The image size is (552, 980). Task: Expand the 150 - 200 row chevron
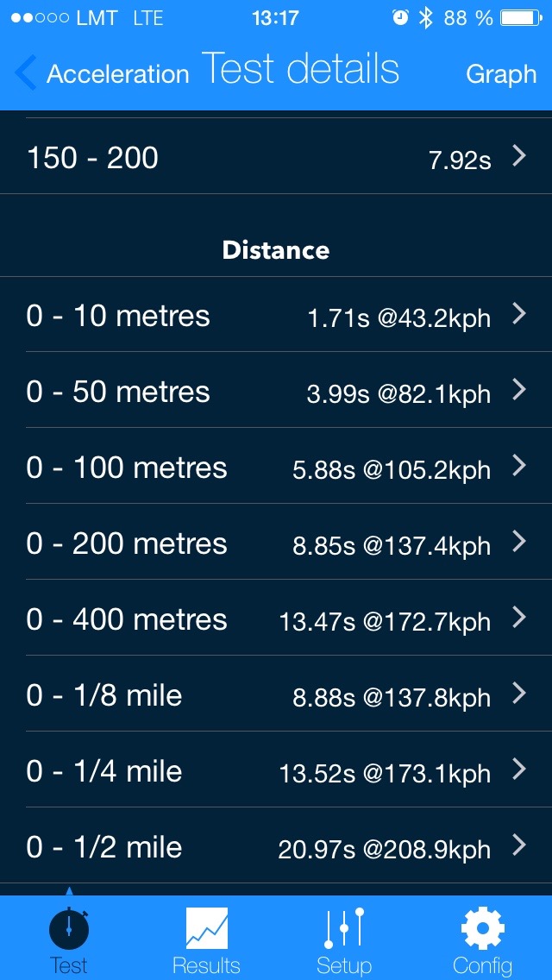(x=518, y=156)
